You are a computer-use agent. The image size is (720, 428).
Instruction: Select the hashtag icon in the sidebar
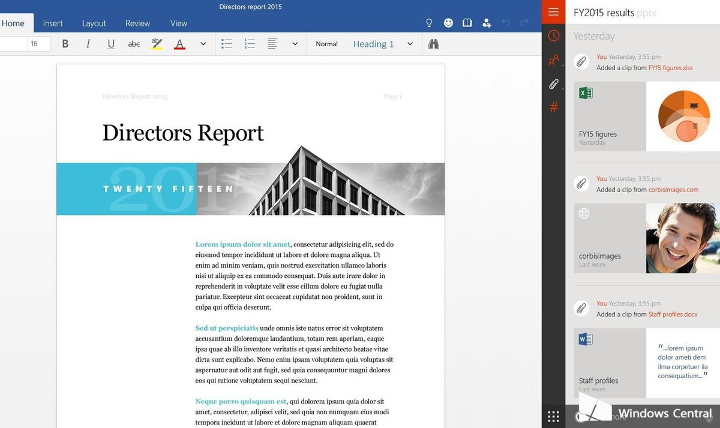(x=553, y=107)
